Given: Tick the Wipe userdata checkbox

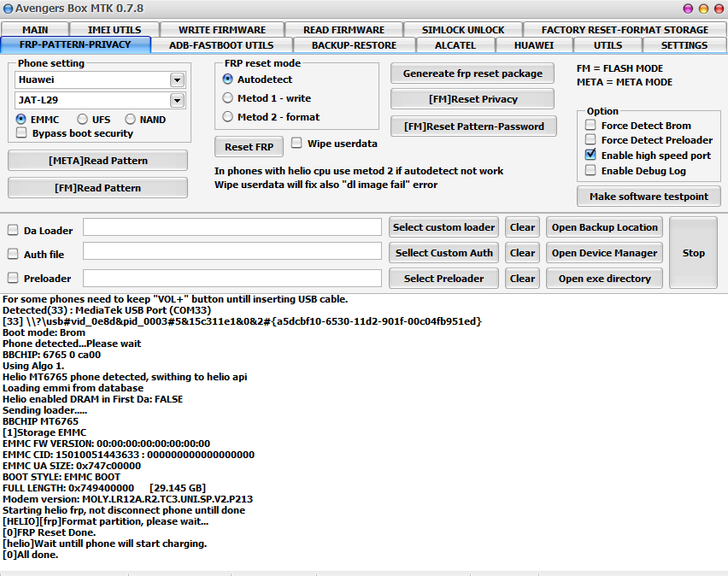Looking at the screenshot, I should click(296, 143).
